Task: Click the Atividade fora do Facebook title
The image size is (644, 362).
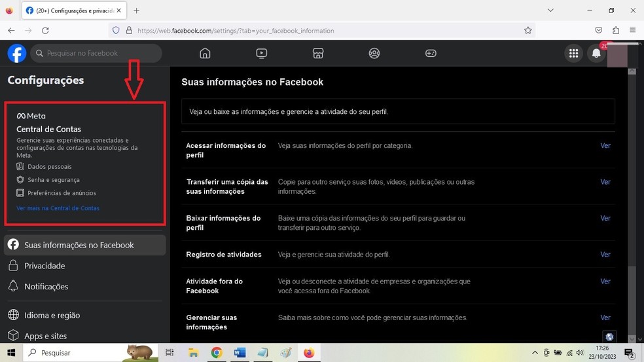Action: [x=215, y=286]
